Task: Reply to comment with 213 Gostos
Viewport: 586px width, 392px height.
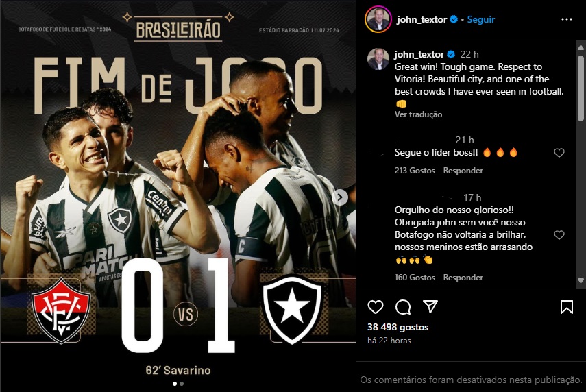Action: tap(463, 171)
